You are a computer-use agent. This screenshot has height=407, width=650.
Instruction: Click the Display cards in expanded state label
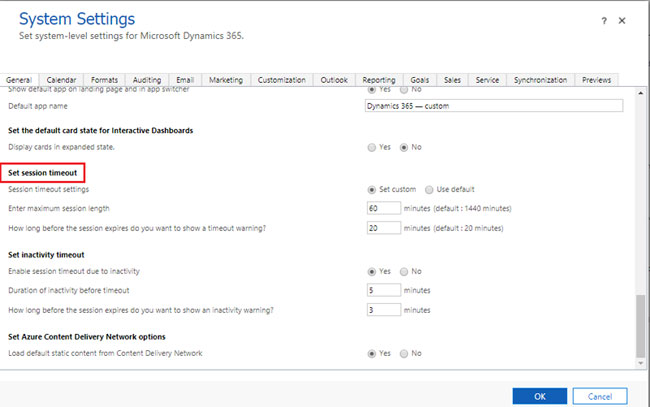(x=61, y=147)
